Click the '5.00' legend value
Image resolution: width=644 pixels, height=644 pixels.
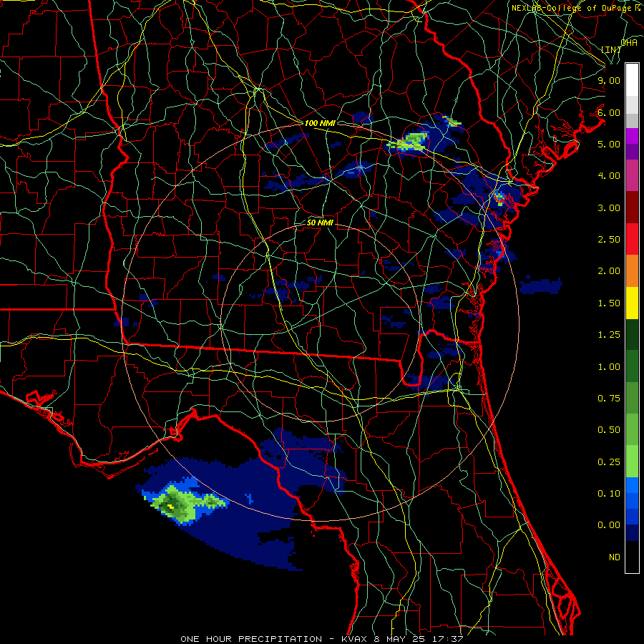[609, 144]
